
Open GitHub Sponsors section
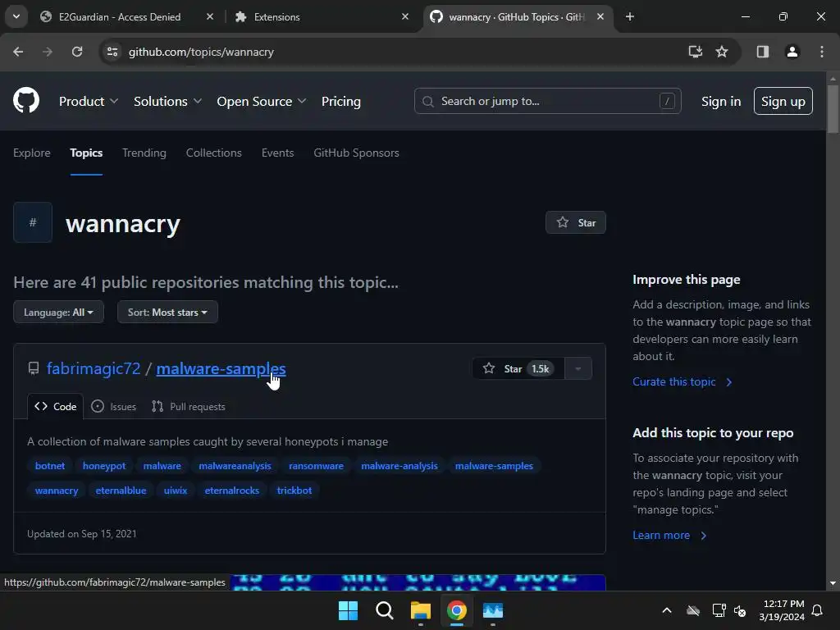click(x=356, y=153)
